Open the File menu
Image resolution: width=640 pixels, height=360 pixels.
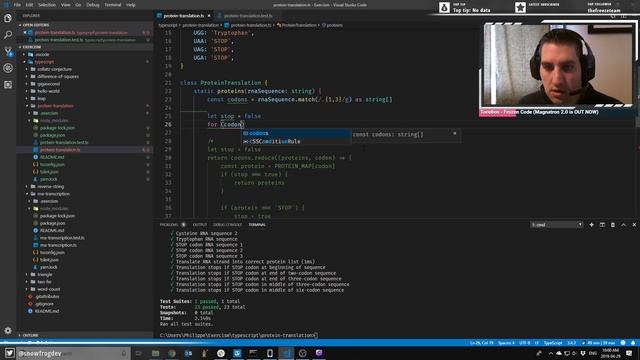click(17, 5)
